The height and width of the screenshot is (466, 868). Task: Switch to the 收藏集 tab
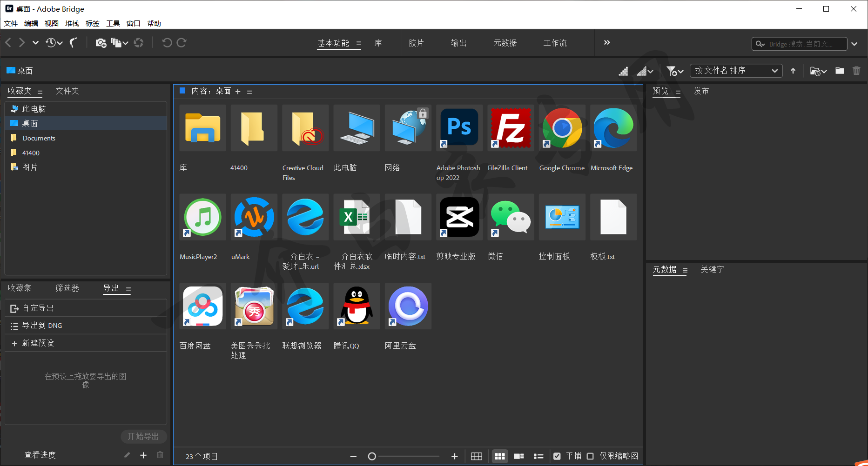[20, 288]
